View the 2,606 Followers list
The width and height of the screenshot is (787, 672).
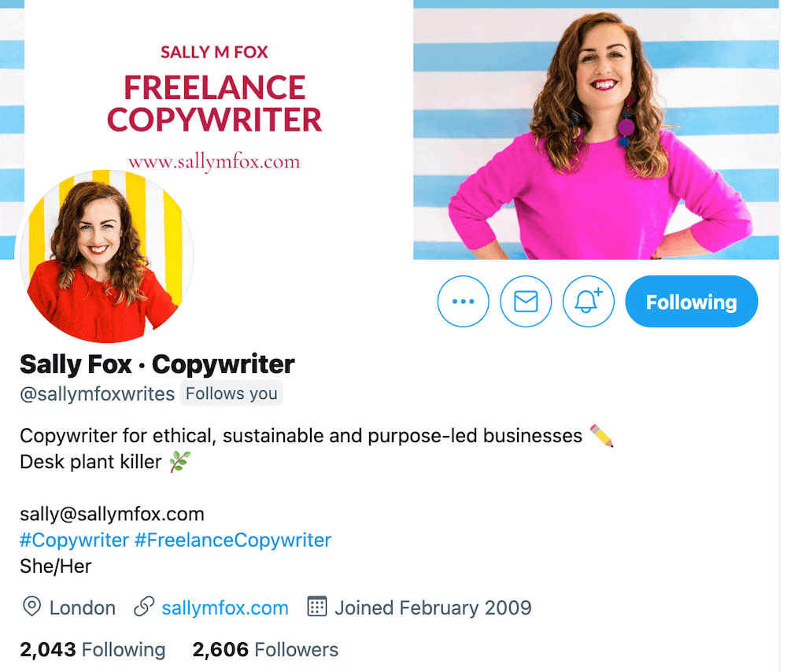264,650
